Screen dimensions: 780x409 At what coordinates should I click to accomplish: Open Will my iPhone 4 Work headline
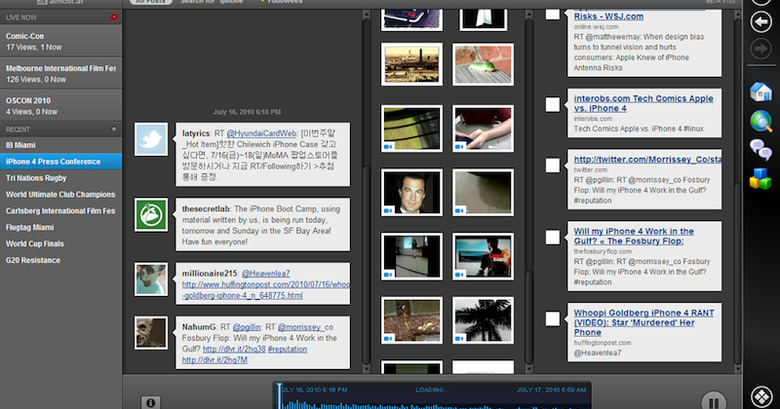tap(633, 236)
